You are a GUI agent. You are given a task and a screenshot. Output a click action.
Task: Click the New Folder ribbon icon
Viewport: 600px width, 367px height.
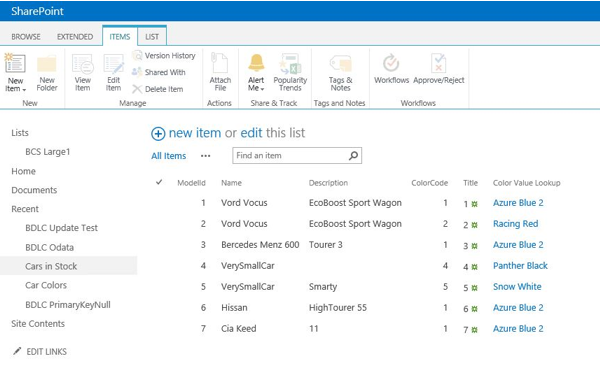tap(47, 64)
